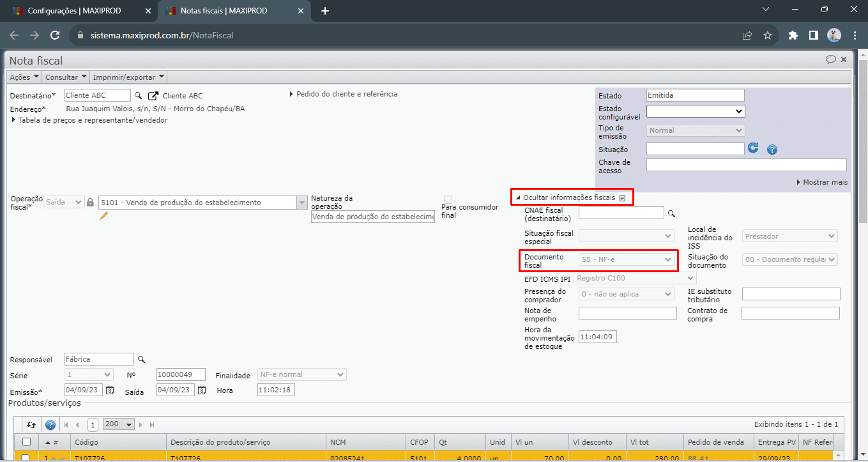
Task: Click the comment bubble icon in Nota fiscal header
Action: (x=830, y=59)
